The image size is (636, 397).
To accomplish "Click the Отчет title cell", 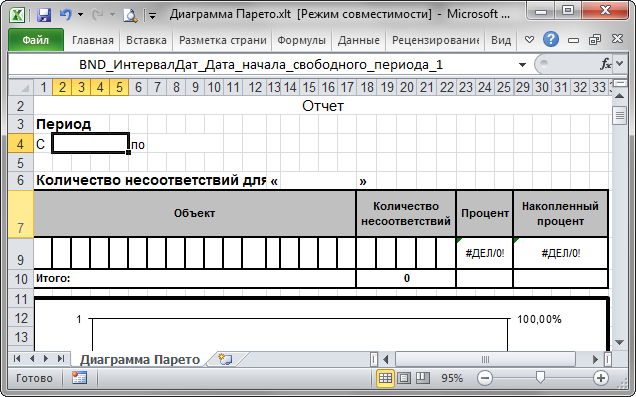I will pyautogui.click(x=323, y=106).
